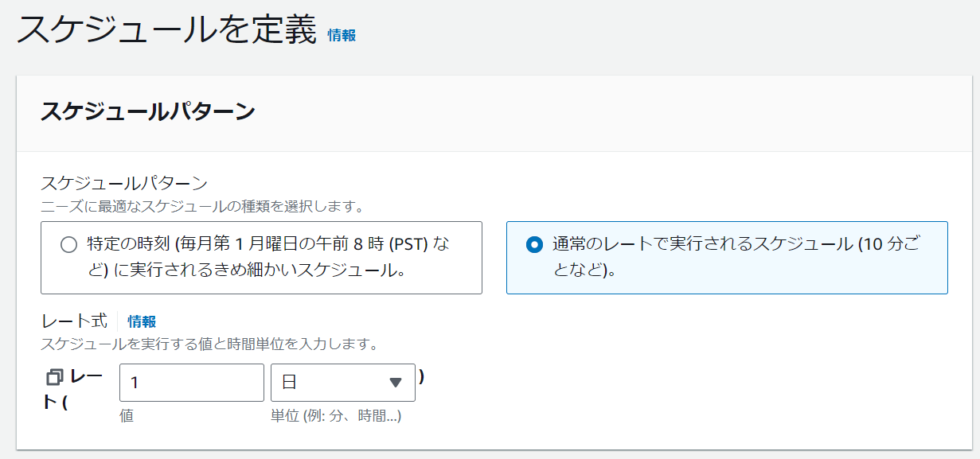Click the closing parenthesis after the unit dropdown

click(x=421, y=375)
